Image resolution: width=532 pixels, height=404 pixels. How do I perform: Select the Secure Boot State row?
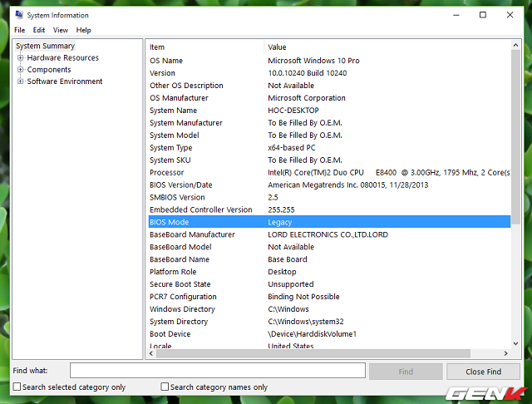(329, 284)
